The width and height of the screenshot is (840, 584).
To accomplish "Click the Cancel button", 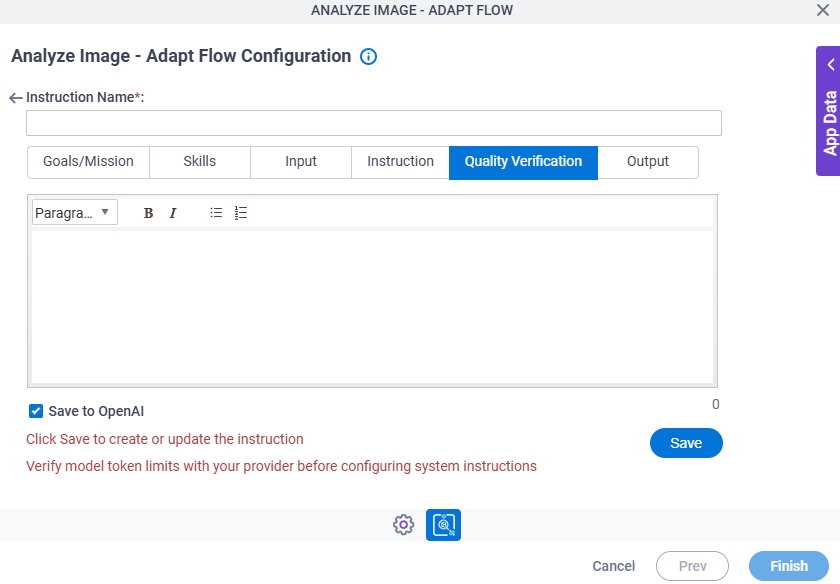I will pos(613,566).
